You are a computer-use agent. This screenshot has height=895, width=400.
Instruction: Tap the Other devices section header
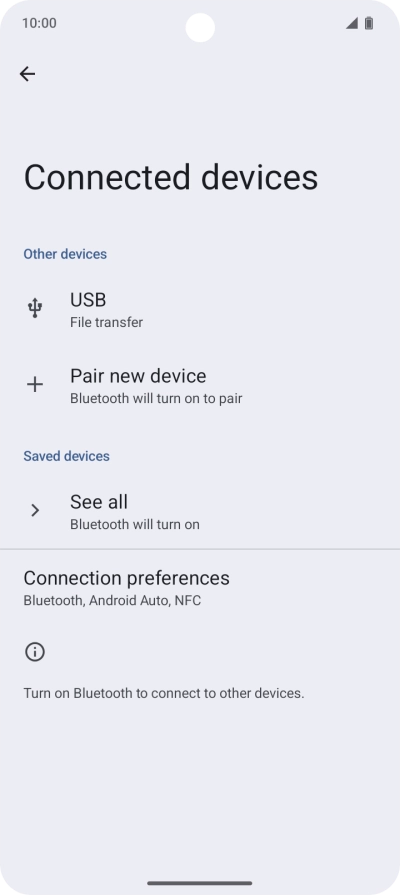click(x=65, y=254)
